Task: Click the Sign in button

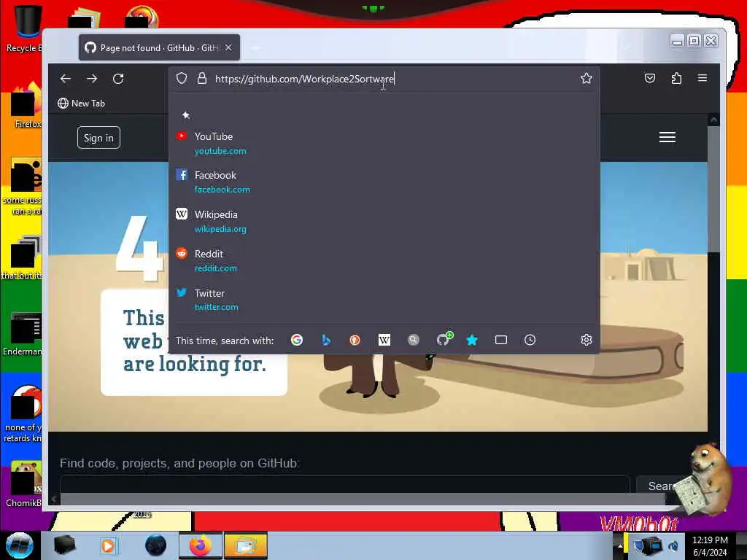Action: pos(98,138)
